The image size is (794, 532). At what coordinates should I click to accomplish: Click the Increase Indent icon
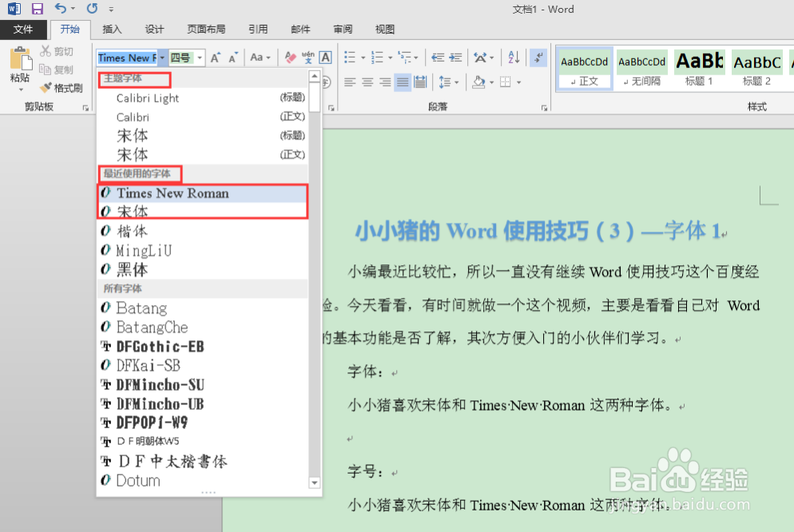tap(455, 58)
